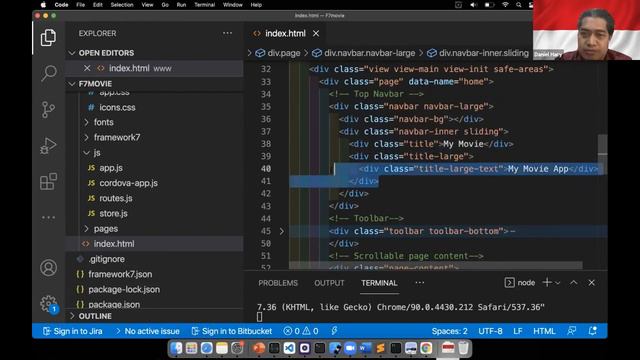640x360 pixels.
Task: Open the Search view in activity bar
Action: [48, 73]
